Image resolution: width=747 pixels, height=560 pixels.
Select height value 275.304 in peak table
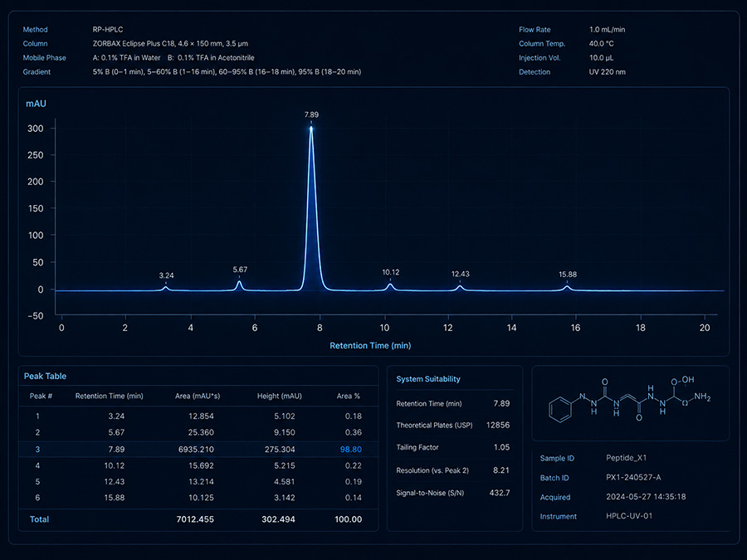point(280,450)
